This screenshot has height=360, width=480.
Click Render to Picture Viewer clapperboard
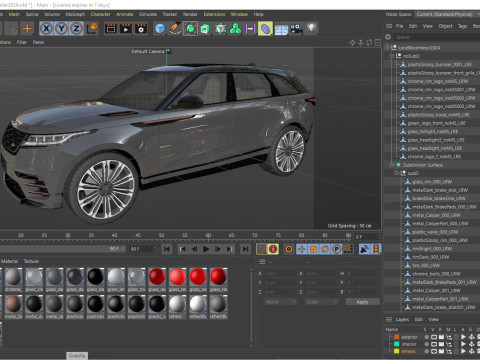tap(126, 29)
